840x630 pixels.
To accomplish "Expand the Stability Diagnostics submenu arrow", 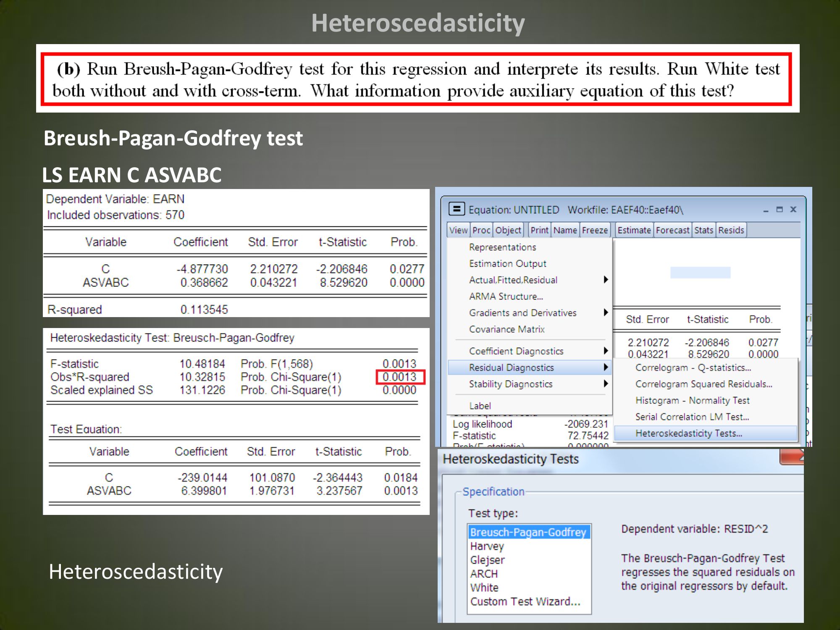I will (x=606, y=383).
